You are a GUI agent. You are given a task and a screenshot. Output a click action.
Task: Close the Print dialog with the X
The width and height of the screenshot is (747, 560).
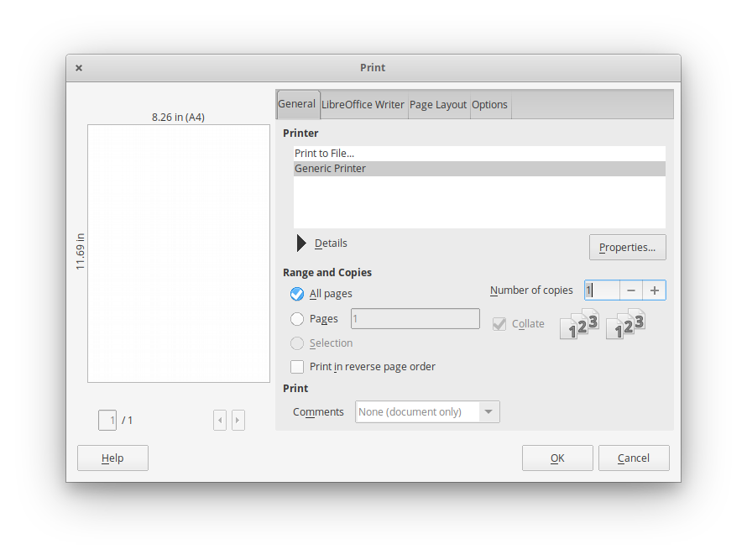(x=78, y=67)
